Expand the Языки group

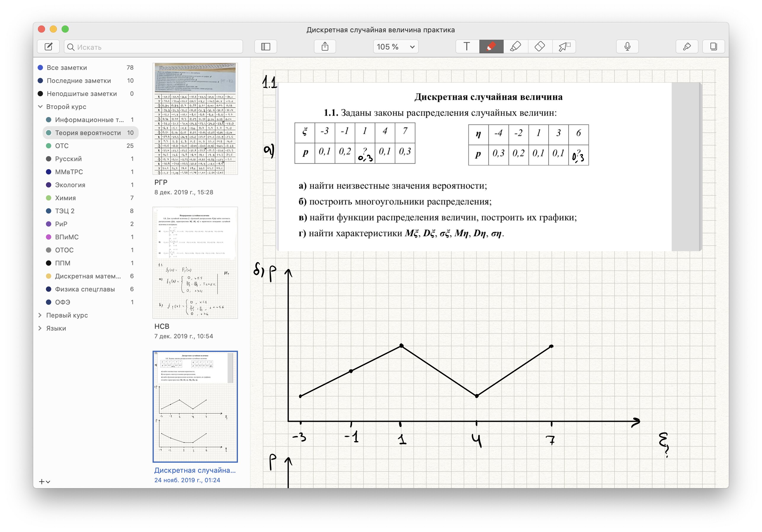point(40,328)
